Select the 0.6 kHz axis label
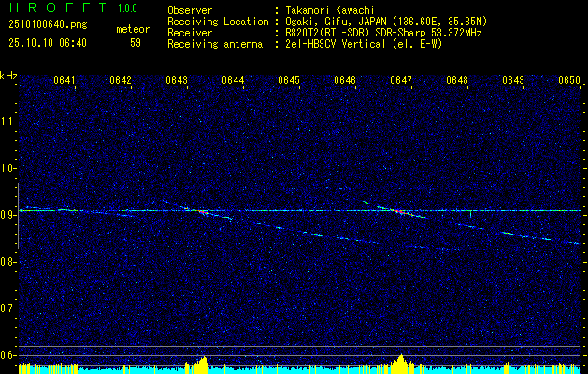Screen dimensions: 588x374 [8, 354]
